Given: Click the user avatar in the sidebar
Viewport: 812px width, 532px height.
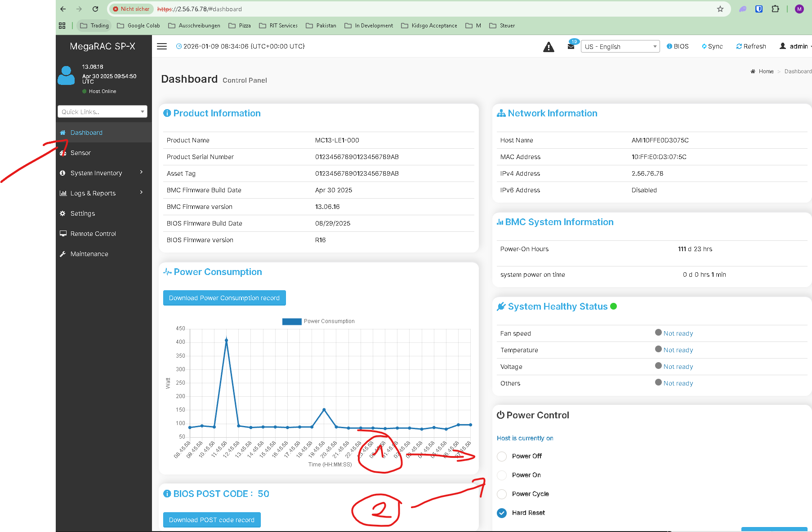Looking at the screenshot, I should (x=66, y=75).
